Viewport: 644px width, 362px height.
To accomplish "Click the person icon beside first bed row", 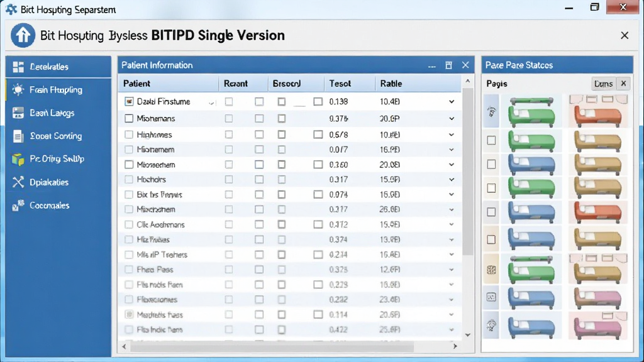I will [491, 112].
